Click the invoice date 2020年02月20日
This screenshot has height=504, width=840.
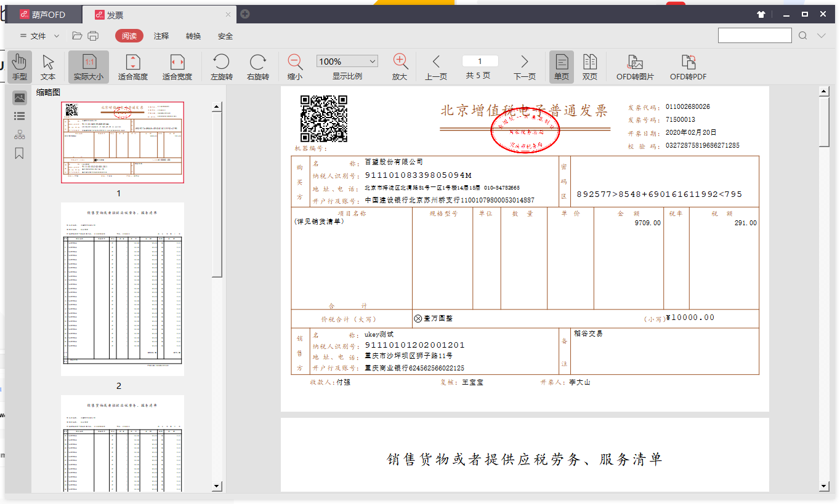tap(691, 133)
